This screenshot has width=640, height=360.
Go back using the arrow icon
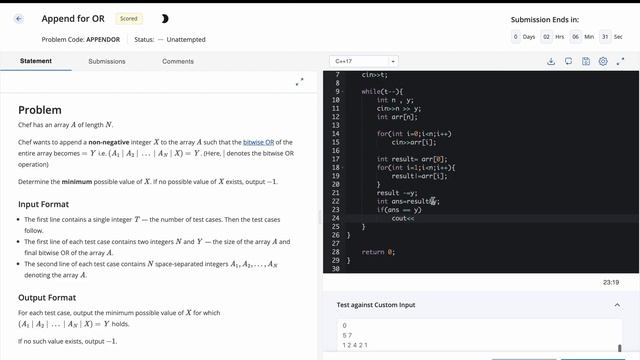coord(19,19)
